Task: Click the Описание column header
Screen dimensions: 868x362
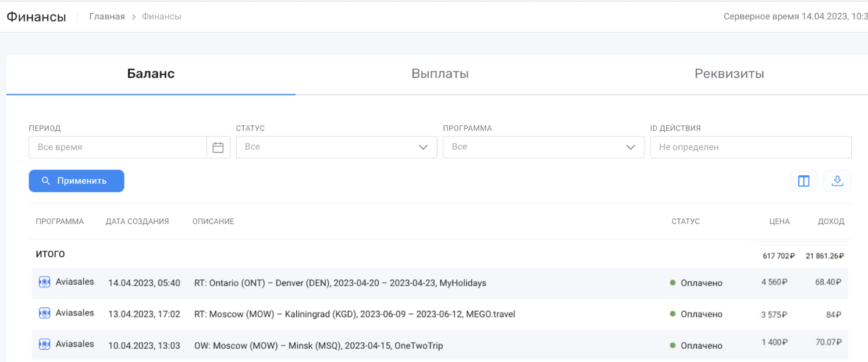Action: 214,222
